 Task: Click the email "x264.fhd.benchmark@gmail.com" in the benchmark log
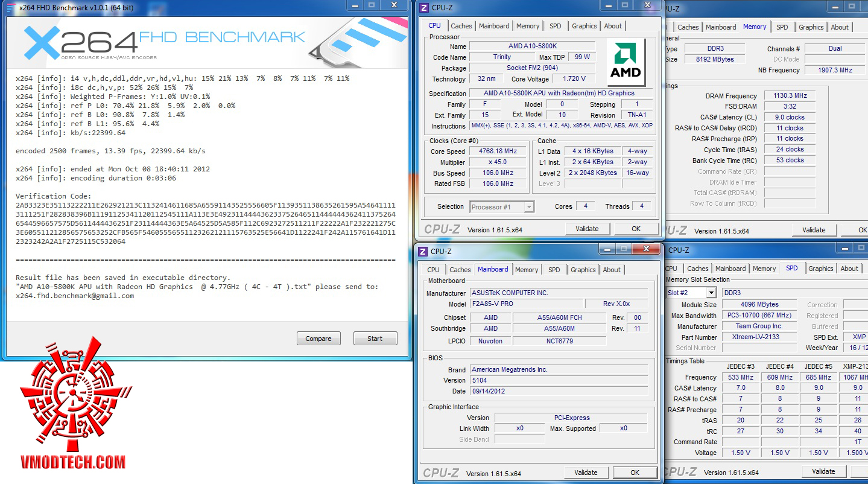tap(75, 296)
